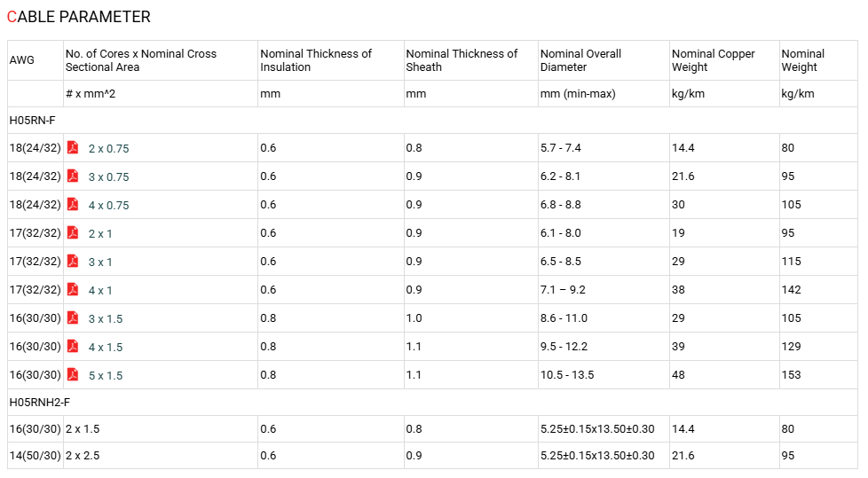Follow the 3 x 1 link
The height and width of the screenshot is (478, 868).
coord(100,263)
